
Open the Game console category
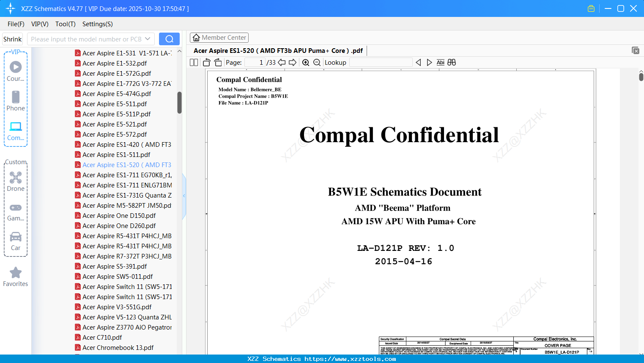click(x=16, y=212)
